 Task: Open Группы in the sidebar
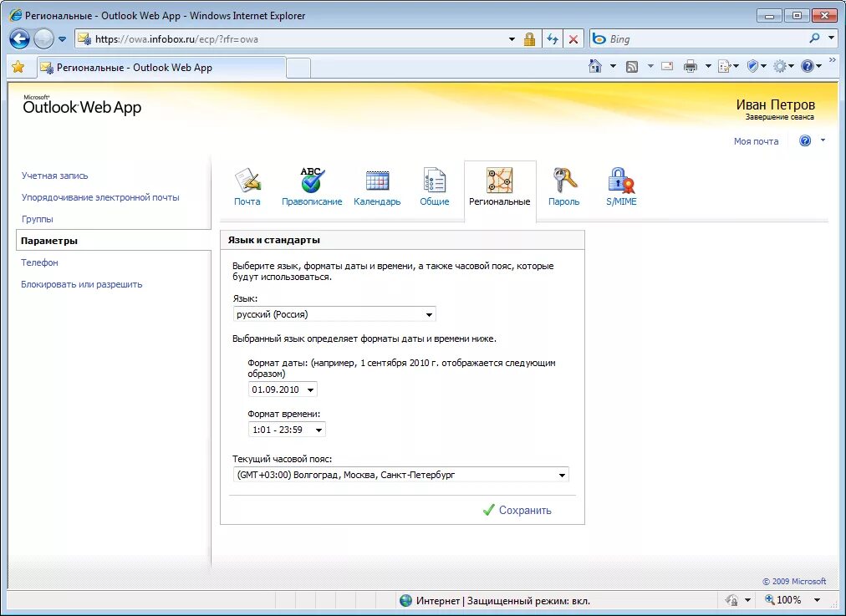coord(38,219)
